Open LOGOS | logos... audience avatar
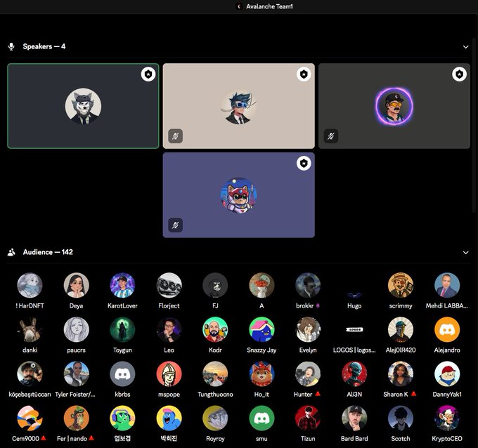This screenshot has height=448, width=478. point(354,329)
